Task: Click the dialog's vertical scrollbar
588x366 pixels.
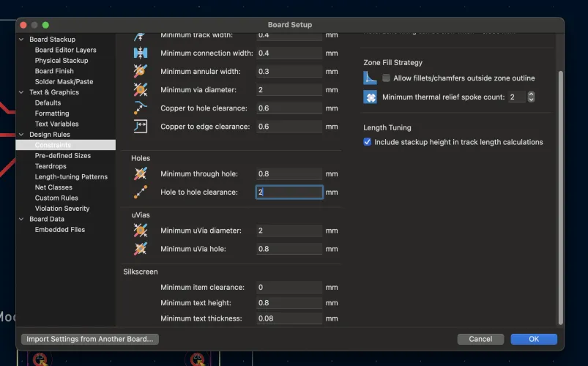Action: click(561, 198)
